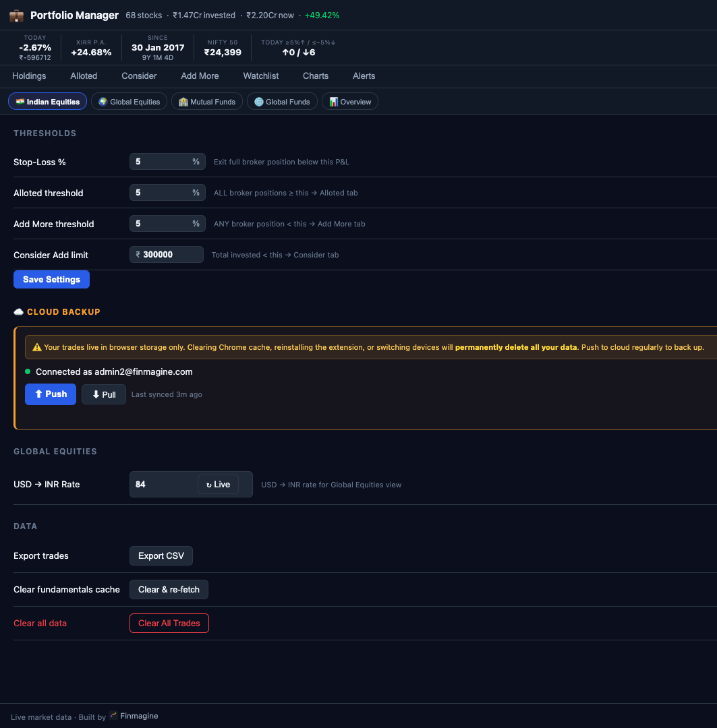Click the cloud icon beside Cloud Backup heading
Image resolution: width=717 pixels, height=728 pixels.
point(18,311)
